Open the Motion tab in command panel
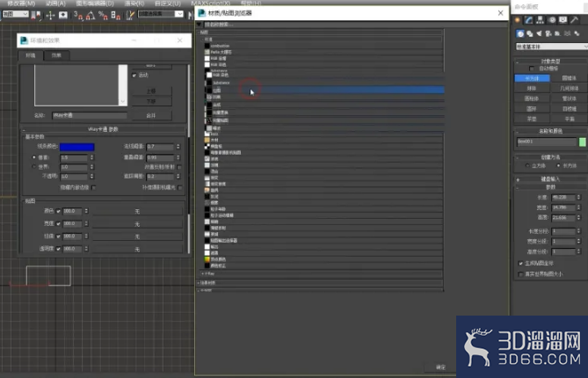The image size is (588, 378). pyautogui.click(x=552, y=20)
